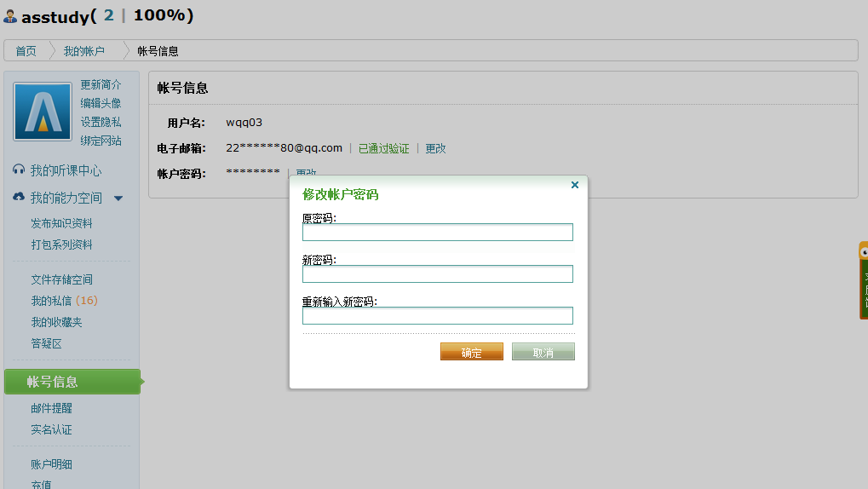This screenshot has height=489, width=868.
Task: Click the masked email address text
Action: [x=284, y=148]
